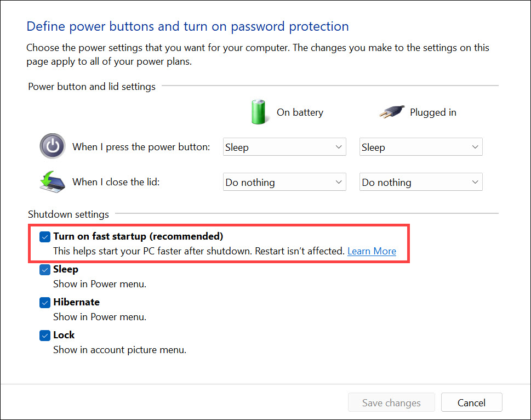Click the 'Turn on fast startup (recommended)' label
Screen dimensions: 531x420
click(x=138, y=236)
